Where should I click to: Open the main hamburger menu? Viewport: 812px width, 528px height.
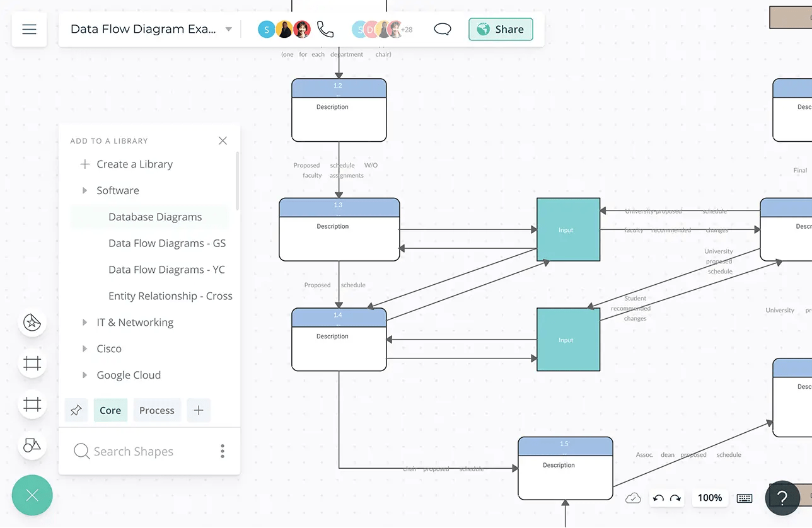tap(29, 29)
